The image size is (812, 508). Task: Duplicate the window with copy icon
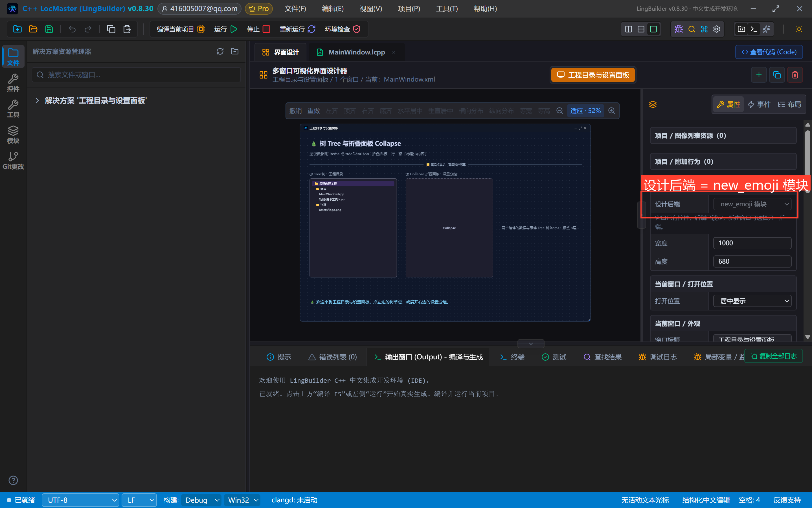click(777, 75)
